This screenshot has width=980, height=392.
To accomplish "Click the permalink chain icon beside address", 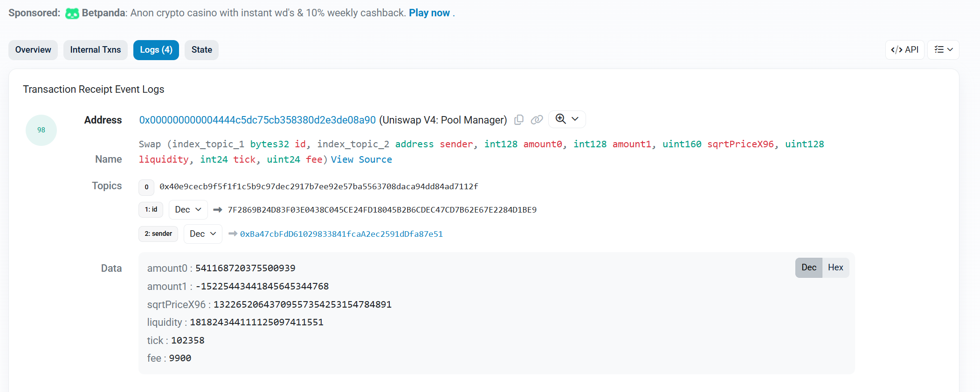I will (537, 120).
